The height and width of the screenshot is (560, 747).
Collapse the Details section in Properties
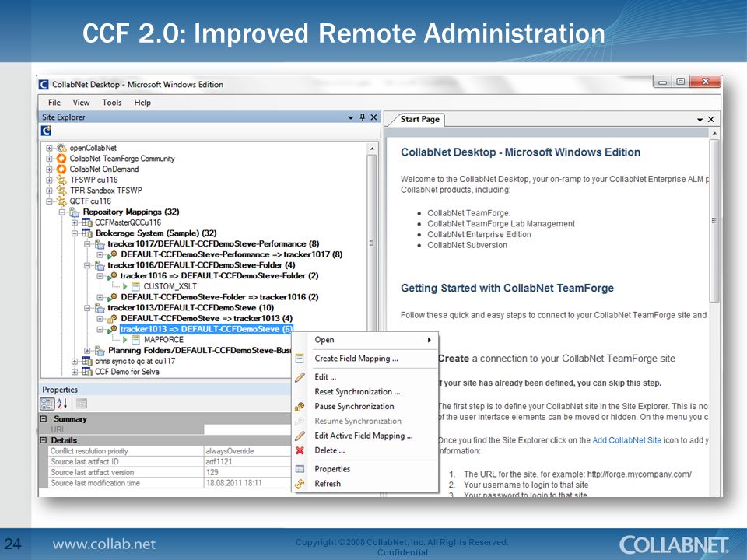click(x=44, y=440)
